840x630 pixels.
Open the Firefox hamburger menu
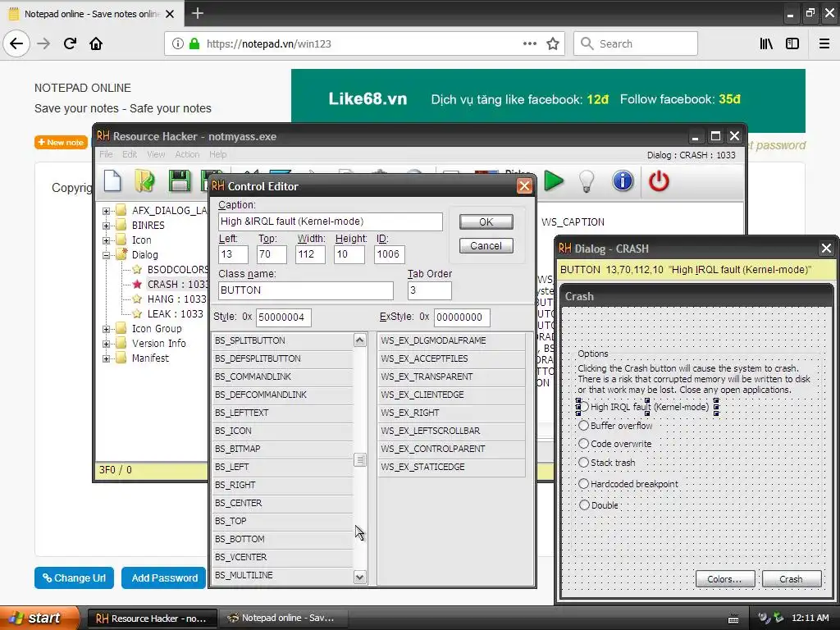(x=824, y=43)
